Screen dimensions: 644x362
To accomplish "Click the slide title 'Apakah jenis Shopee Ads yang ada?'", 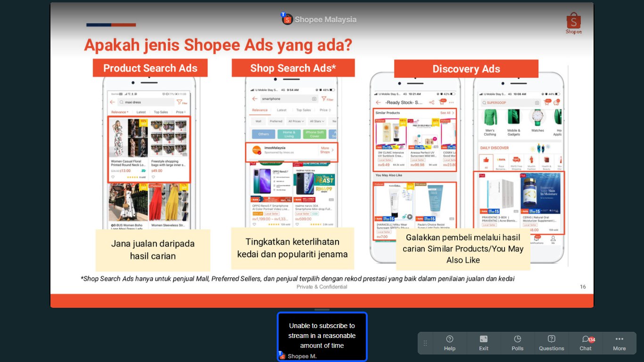I will [x=218, y=45].
